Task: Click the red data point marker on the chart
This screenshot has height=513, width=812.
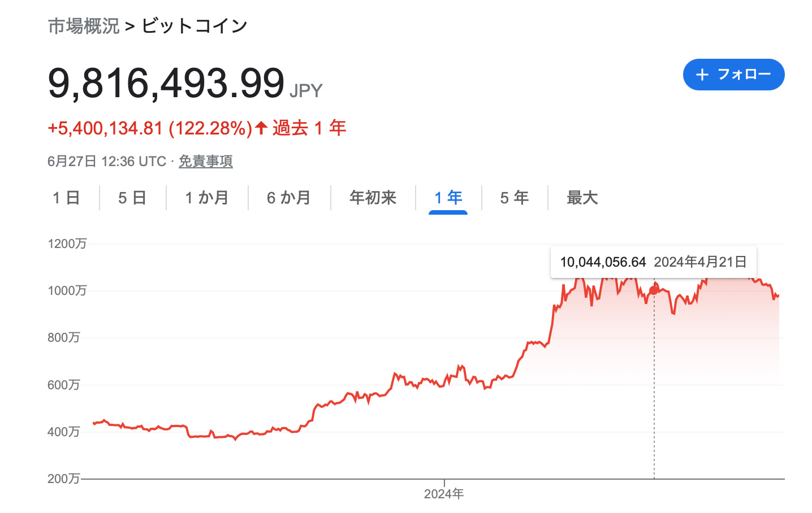Action: coord(654,290)
